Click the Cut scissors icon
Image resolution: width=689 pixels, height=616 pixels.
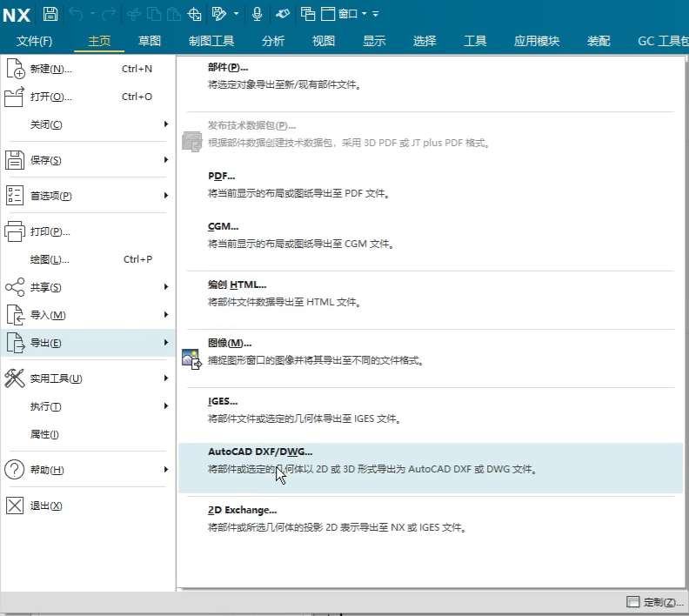[x=134, y=14]
